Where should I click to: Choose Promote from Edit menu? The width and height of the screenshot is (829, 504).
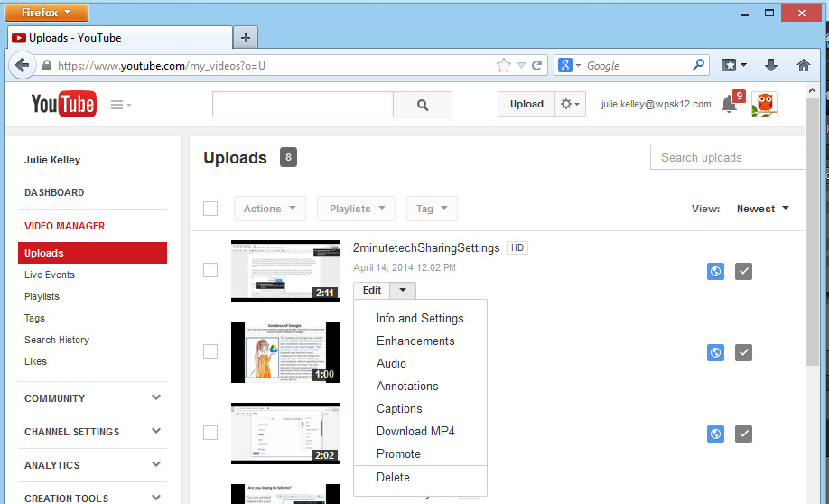click(420, 453)
